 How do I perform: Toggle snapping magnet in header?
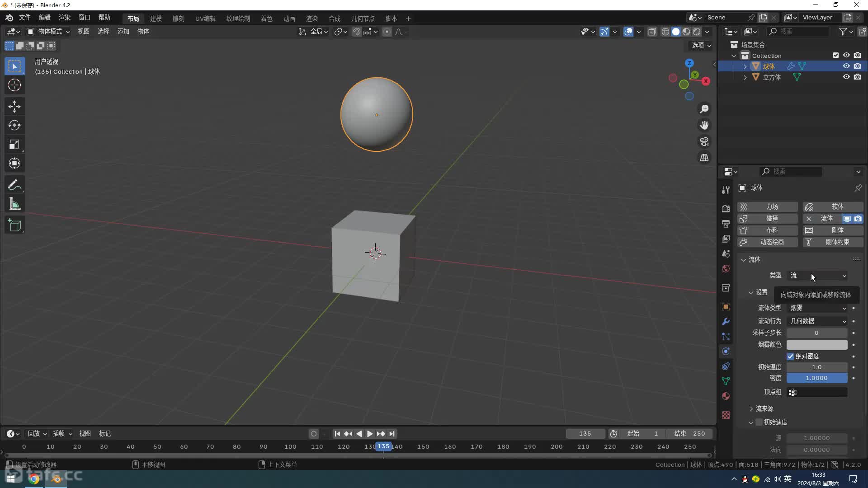[x=357, y=32]
